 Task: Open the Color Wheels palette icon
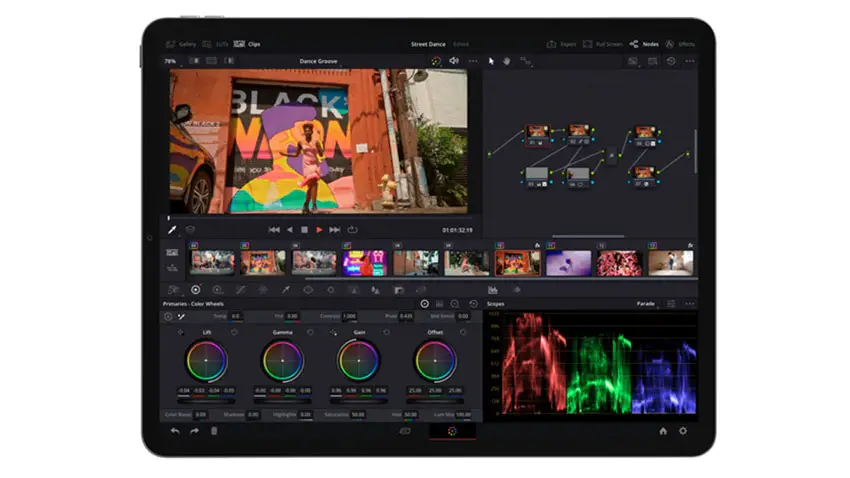coord(196,290)
